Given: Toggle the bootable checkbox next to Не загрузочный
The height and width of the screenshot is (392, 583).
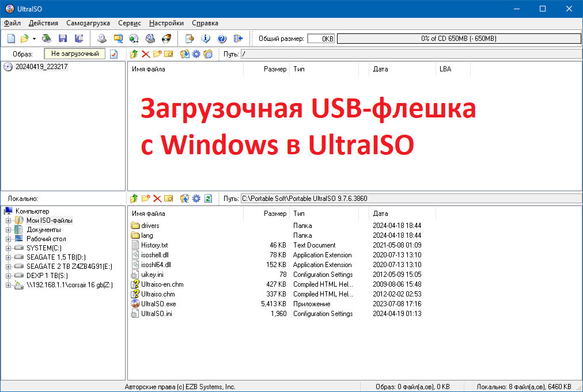Looking at the screenshot, I should click(113, 54).
